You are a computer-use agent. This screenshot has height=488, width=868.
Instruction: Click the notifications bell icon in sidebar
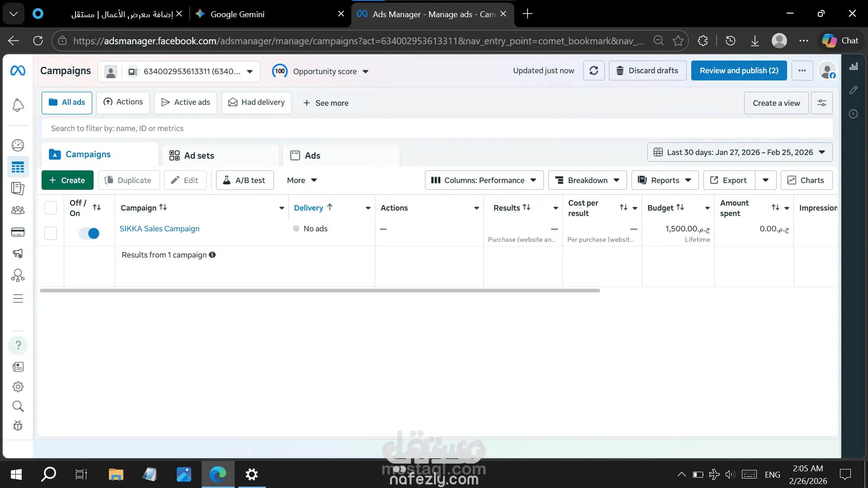pos(18,105)
